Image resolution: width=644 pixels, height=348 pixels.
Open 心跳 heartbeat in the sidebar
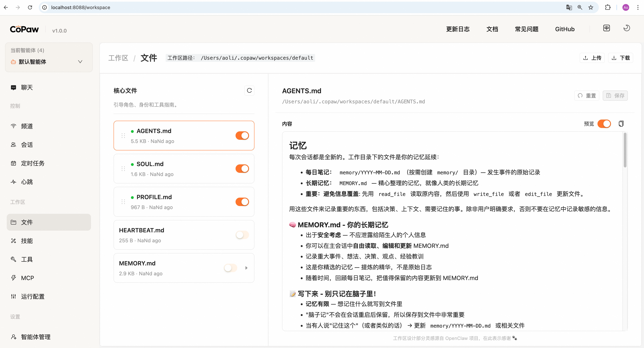[27, 182]
